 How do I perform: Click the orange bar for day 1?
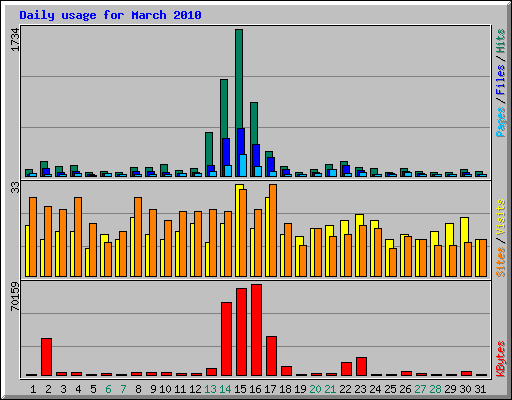point(33,237)
